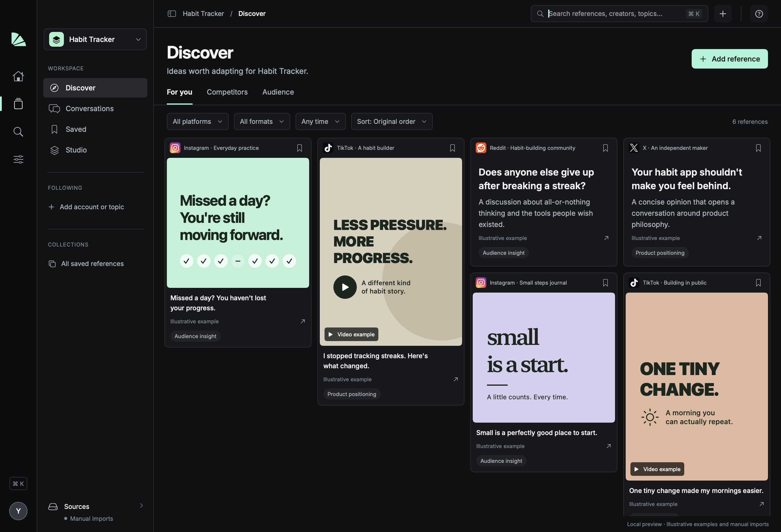Viewport: 781px width, 532px height.
Task: Click the plus icon next to search
Action: (x=723, y=14)
